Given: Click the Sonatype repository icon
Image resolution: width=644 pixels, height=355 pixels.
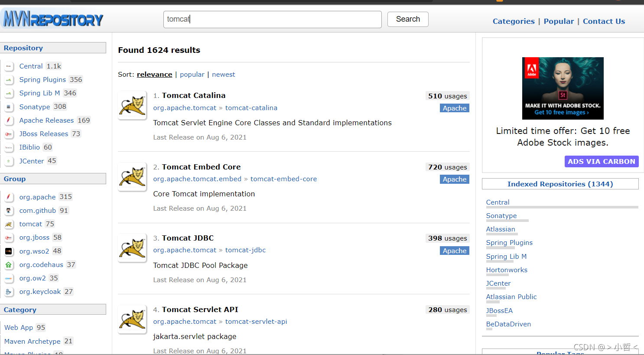Looking at the screenshot, I should tap(9, 107).
